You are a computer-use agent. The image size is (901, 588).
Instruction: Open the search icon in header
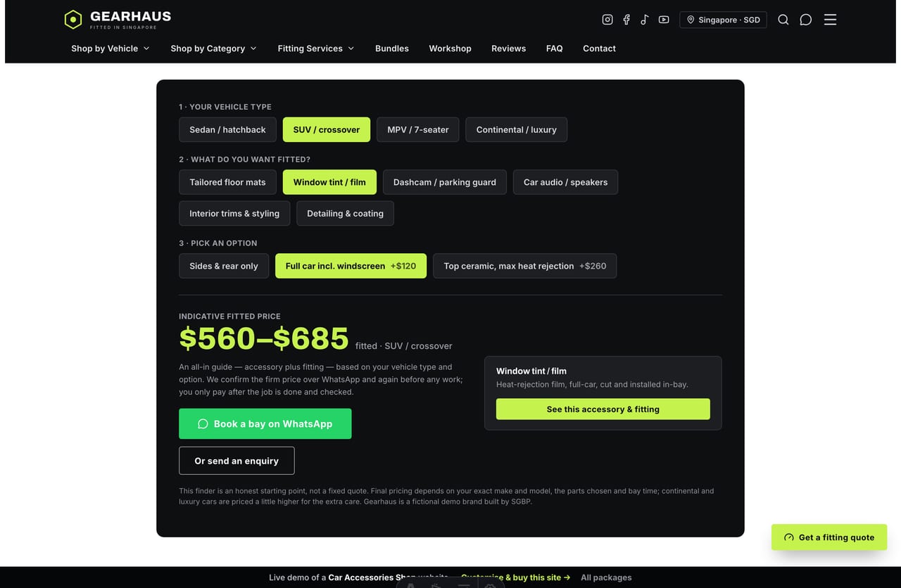point(783,20)
